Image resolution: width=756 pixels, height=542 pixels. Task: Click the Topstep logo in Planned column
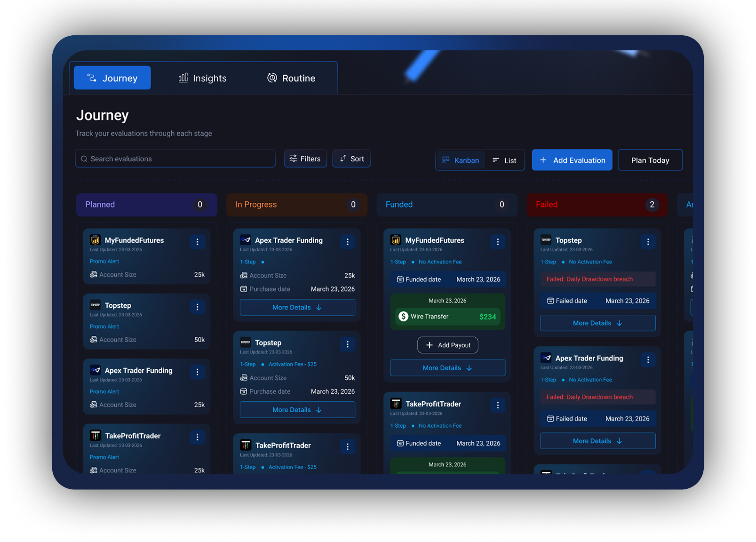click(95, 305)
